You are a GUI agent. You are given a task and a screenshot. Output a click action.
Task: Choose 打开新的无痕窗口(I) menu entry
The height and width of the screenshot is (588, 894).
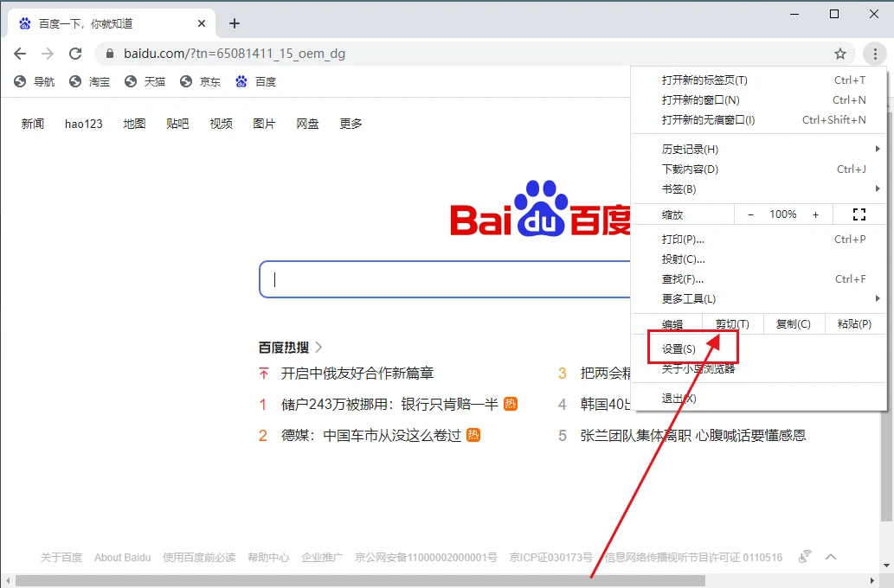(x=708, y=120)
